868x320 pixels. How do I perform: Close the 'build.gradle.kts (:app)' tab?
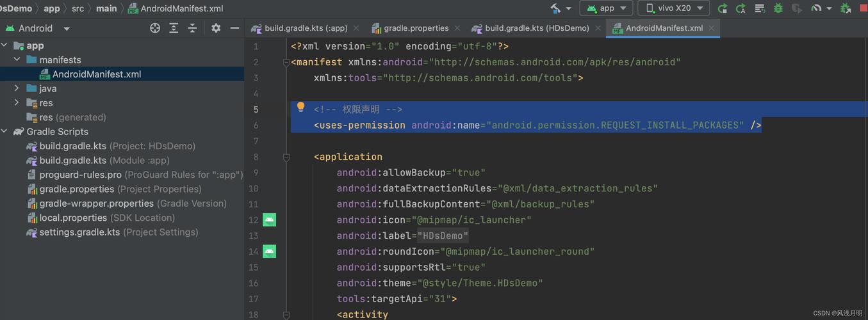click(356, 28)
